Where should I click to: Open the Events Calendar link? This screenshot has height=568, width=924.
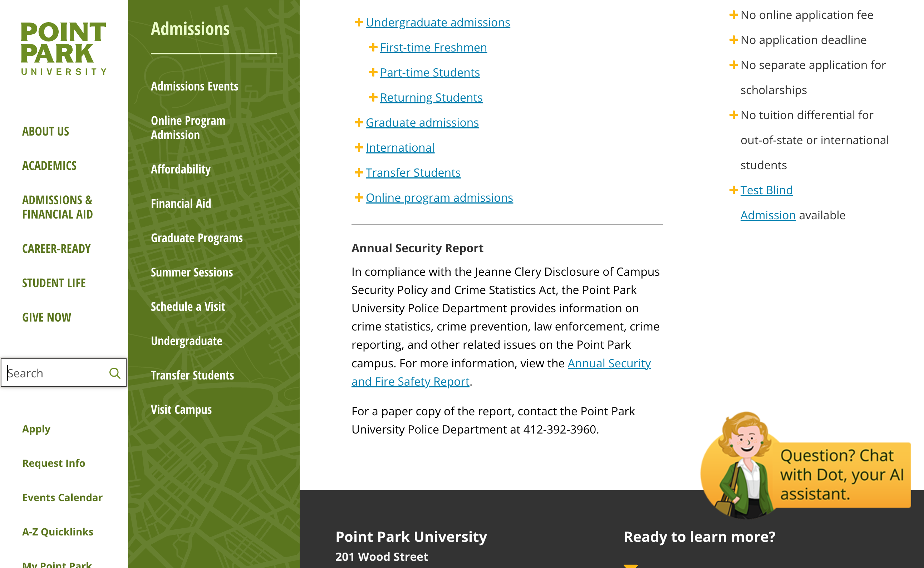coord(62,498)
